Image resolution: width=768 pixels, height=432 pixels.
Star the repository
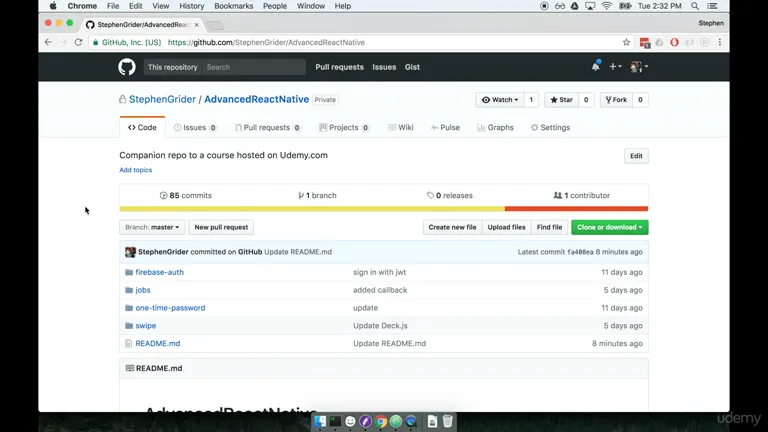[x=561, y=99]
